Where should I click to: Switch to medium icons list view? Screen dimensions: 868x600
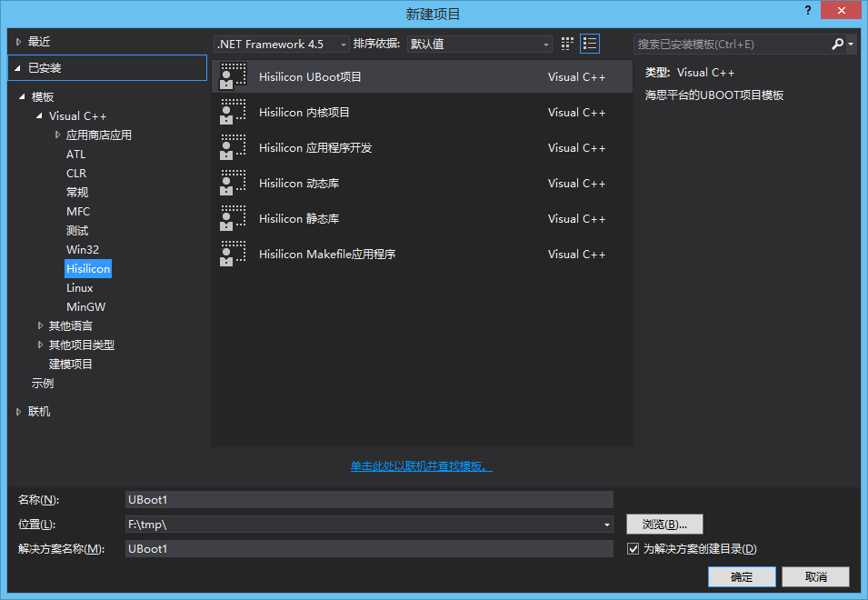coord(590,44)
